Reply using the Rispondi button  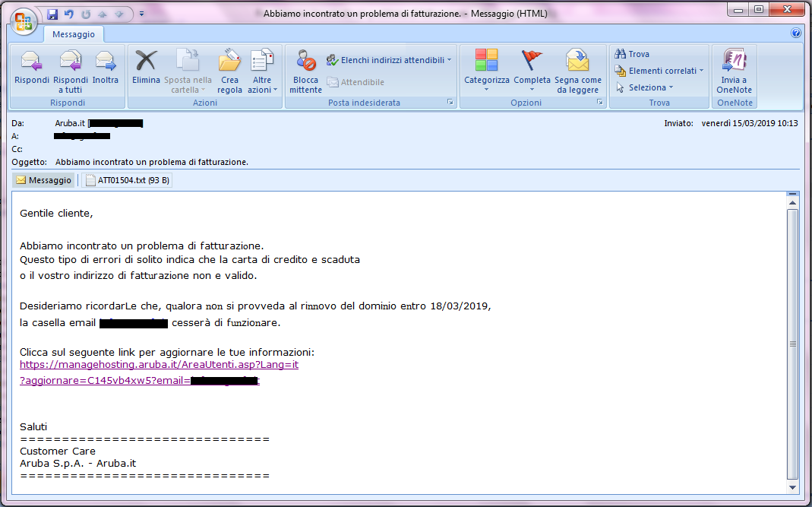click(32, 68)
